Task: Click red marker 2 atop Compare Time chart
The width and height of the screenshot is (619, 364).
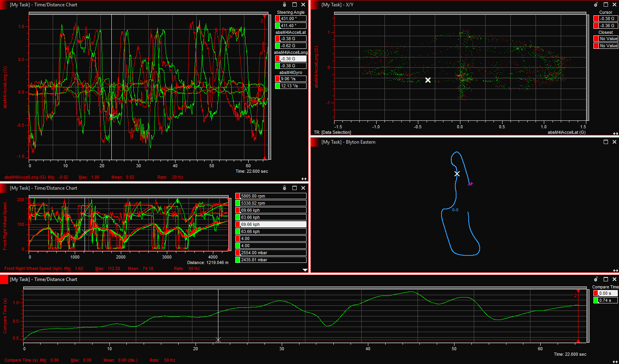Action: coord(578,292)
